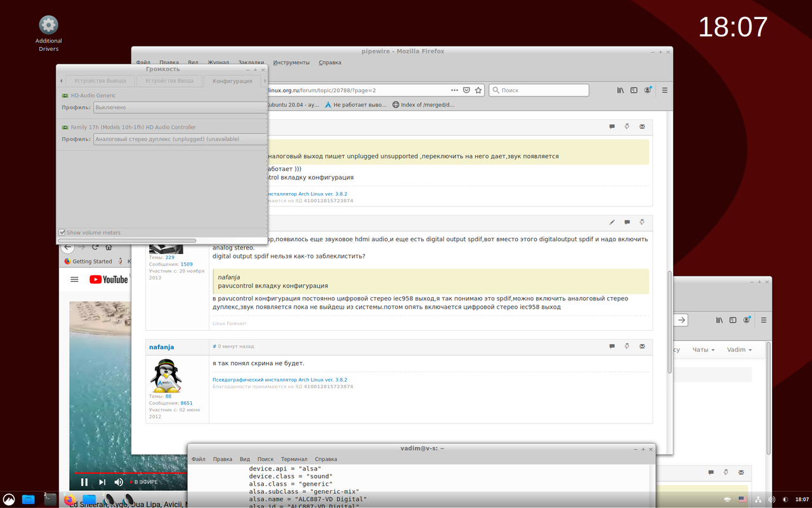Image resolution: width=812 pixels, height=508 pixels.
Task: Open page actions three-dots in address bar
Action: pyautogui.click(x=454, y=90)
